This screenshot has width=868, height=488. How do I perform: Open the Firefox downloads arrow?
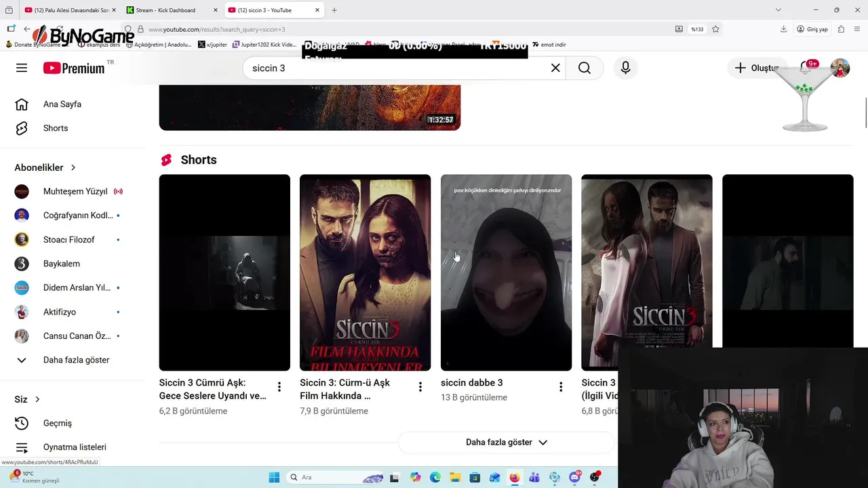pyautogui.click(x=783, y=29)
